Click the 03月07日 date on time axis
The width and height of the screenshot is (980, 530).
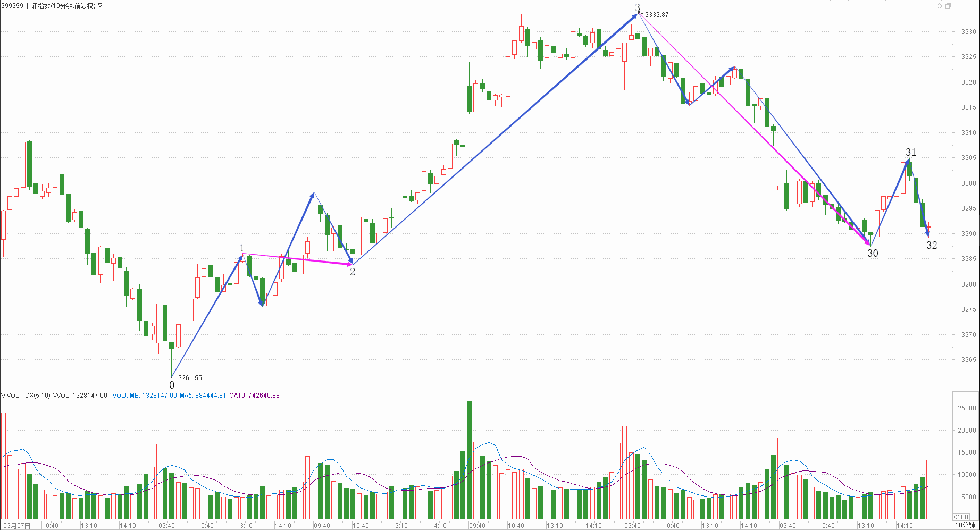(x=16, y=526)
